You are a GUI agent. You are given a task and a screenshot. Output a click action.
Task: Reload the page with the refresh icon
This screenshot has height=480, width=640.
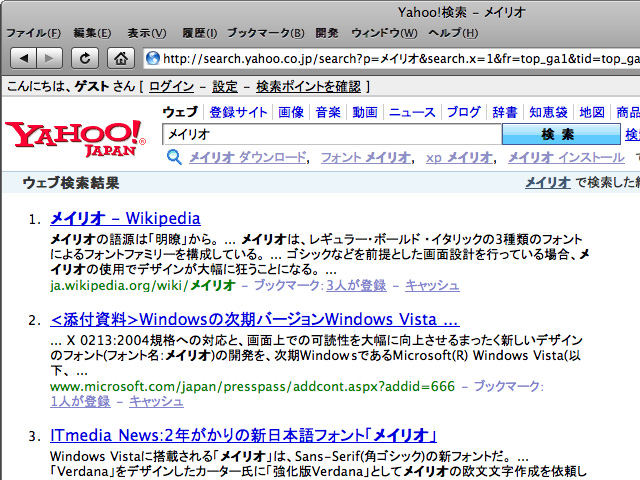(86, 58)
